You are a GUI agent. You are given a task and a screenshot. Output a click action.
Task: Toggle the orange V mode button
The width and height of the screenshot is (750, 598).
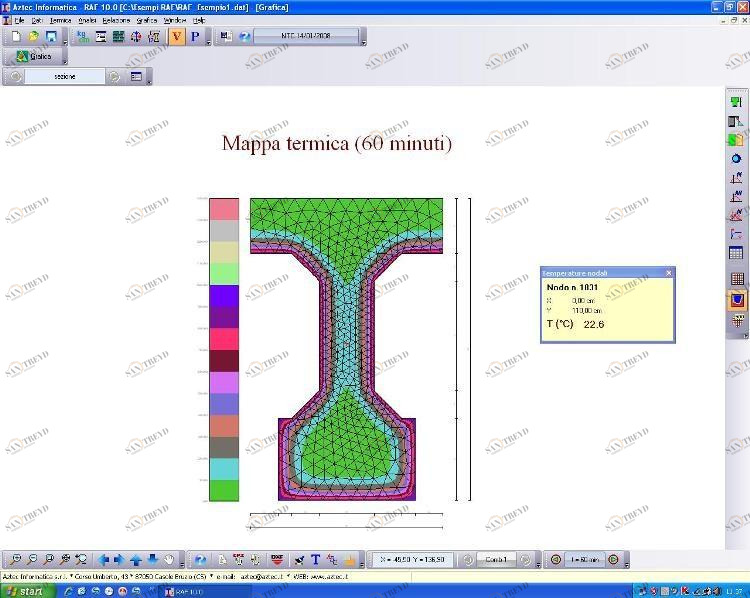177,37
